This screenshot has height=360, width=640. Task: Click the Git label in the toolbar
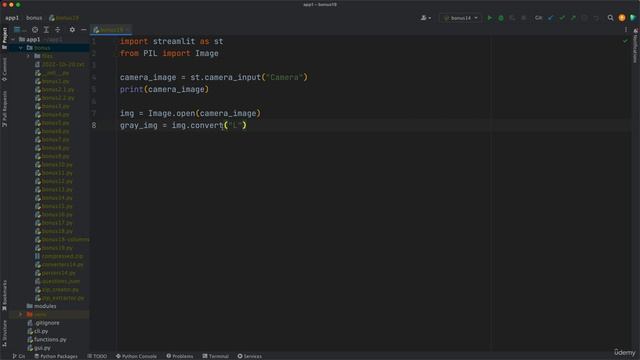click(x=538, y=18)
